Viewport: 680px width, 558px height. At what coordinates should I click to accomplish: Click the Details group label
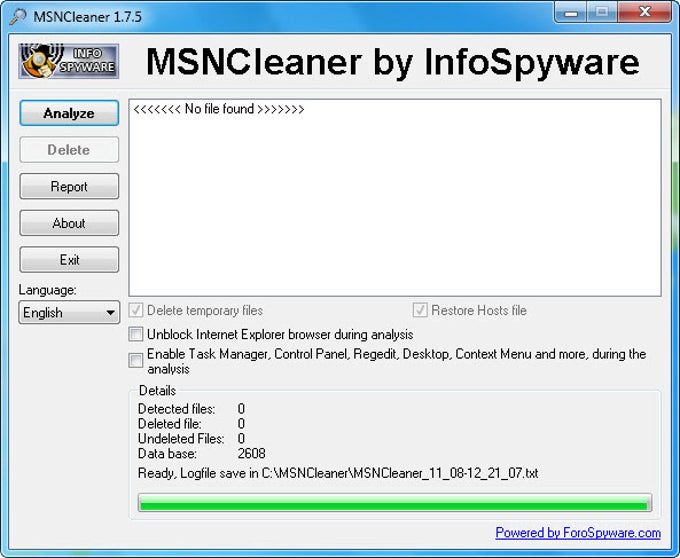point(157,391)
